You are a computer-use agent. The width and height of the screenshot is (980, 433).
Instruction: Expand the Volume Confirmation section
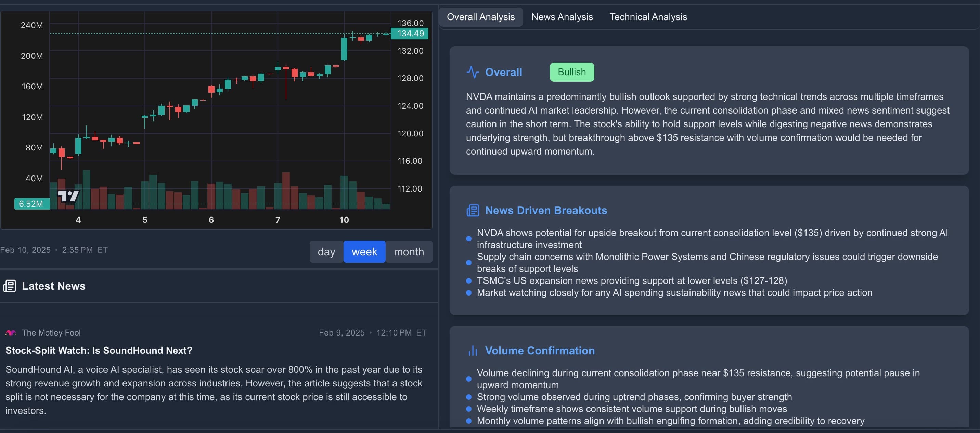(539, 351)
